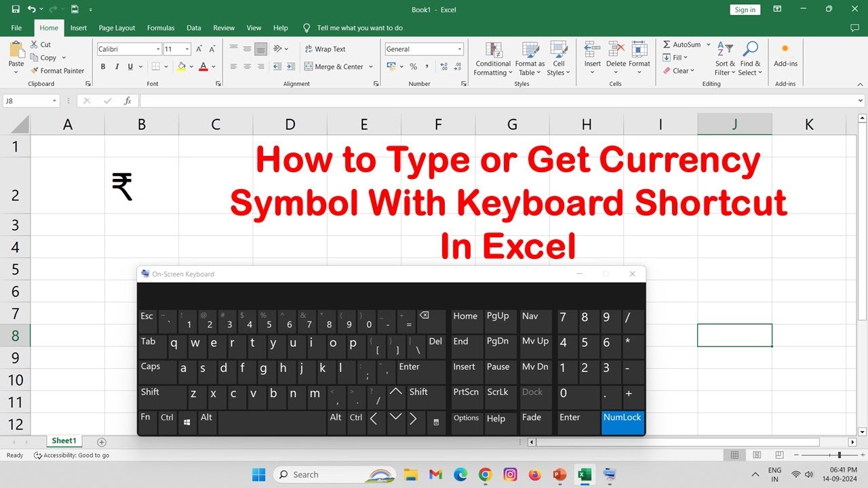Switch to the Page Layout tab
The image size is (868, 488).
117,28
